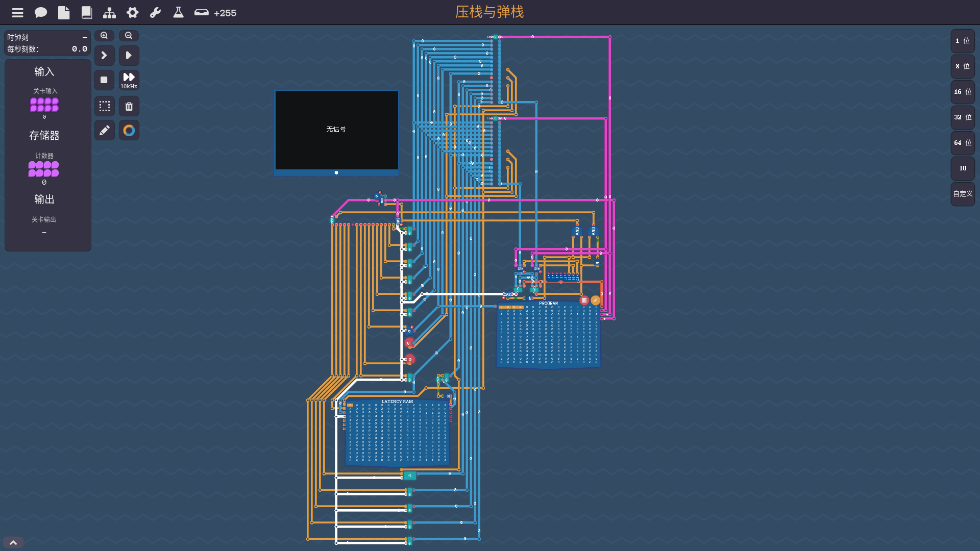
Task: Zoom in with the magnifier plus
Action: (x=104, y=36)
